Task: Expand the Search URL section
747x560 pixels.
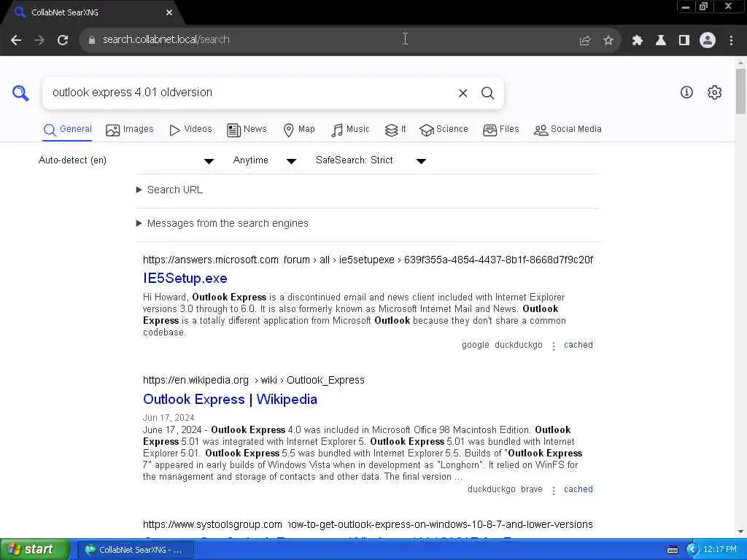Action: click(169, 190)
